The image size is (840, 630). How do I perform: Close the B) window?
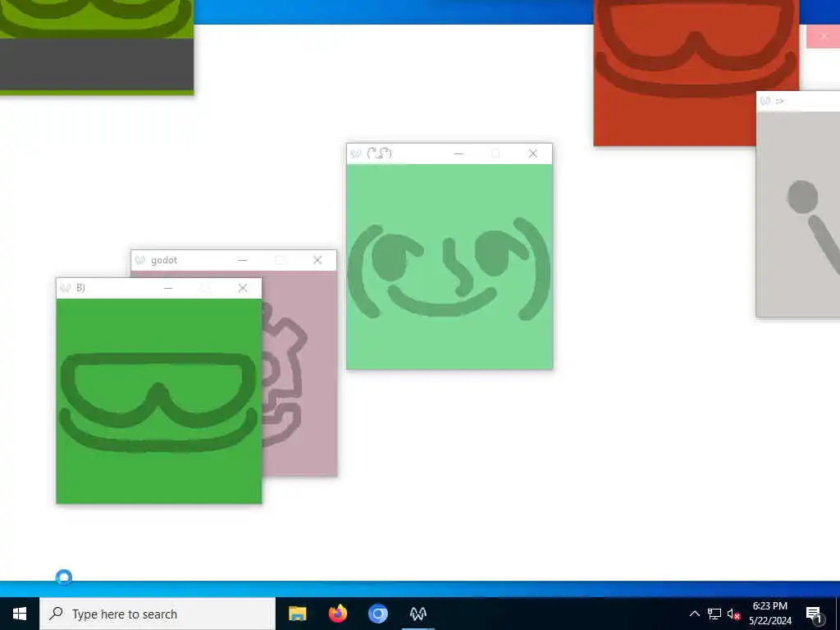[x=243, y=288]
